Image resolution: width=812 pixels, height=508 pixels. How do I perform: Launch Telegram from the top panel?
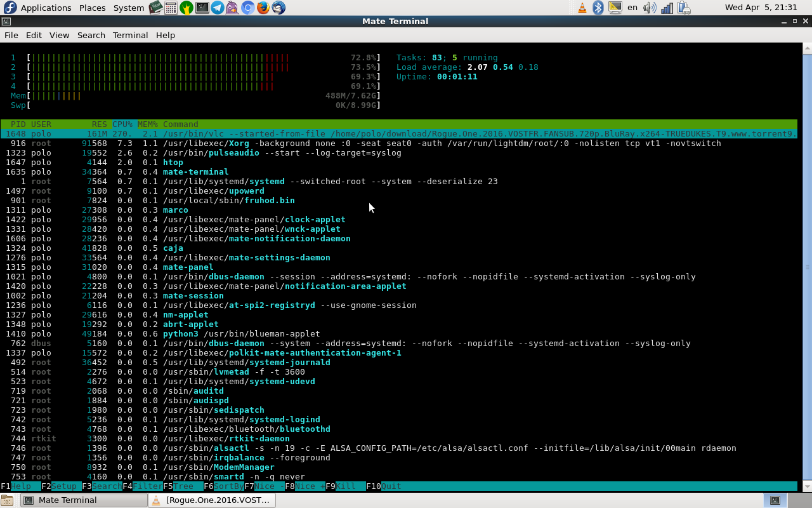217,8
